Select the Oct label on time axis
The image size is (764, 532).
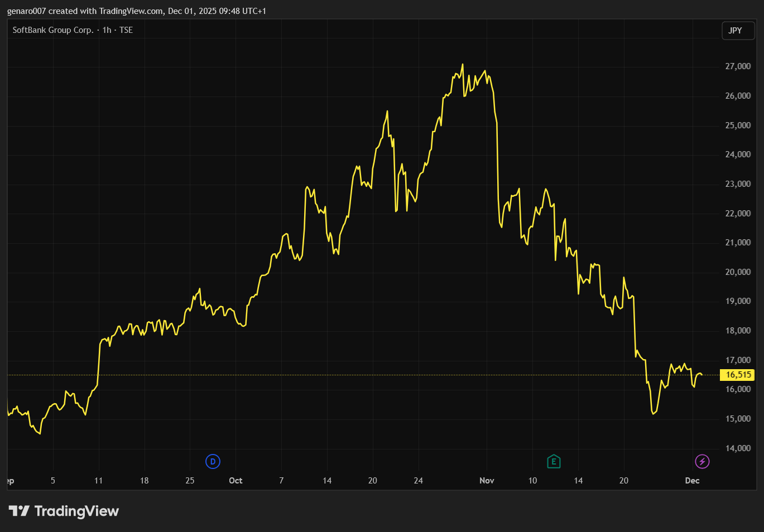(x=236, y=481)
